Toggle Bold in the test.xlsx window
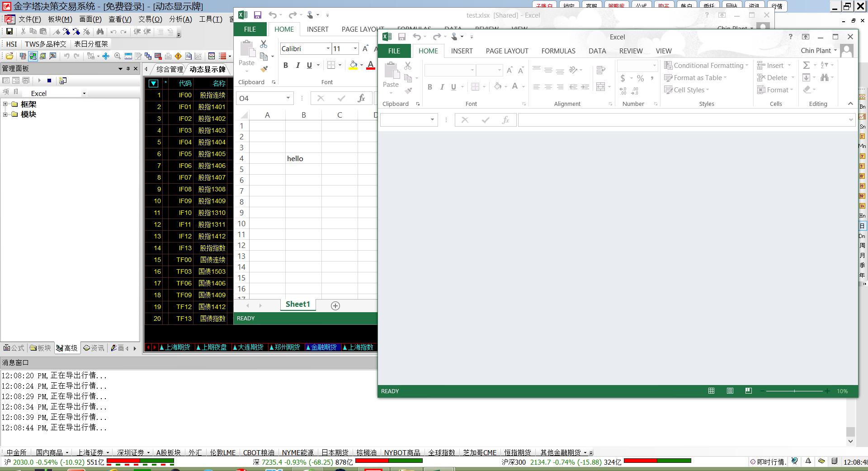Image resolution: width=868 pixels, height=471 pixels. point(286,65)
